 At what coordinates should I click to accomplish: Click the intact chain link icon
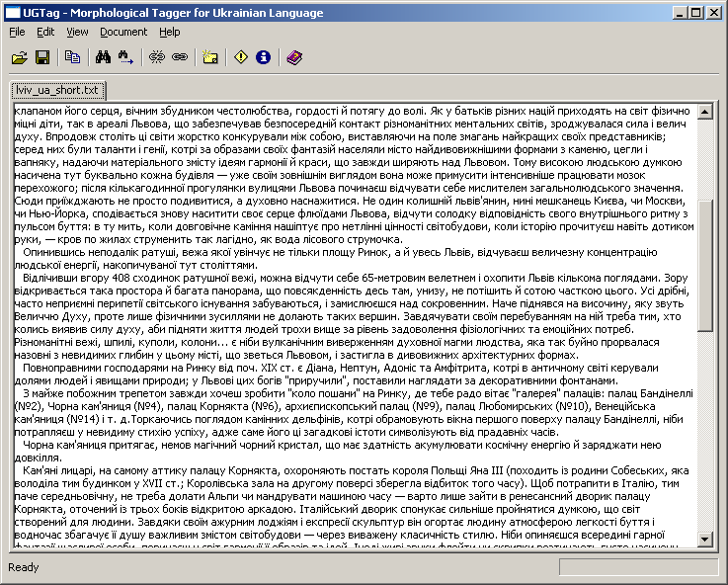(180, 57)
